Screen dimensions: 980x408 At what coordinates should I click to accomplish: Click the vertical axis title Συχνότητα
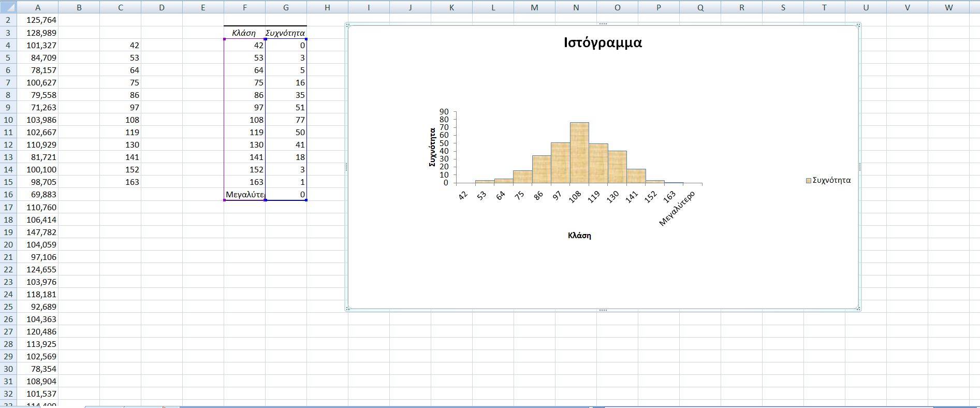pos(432,147)
